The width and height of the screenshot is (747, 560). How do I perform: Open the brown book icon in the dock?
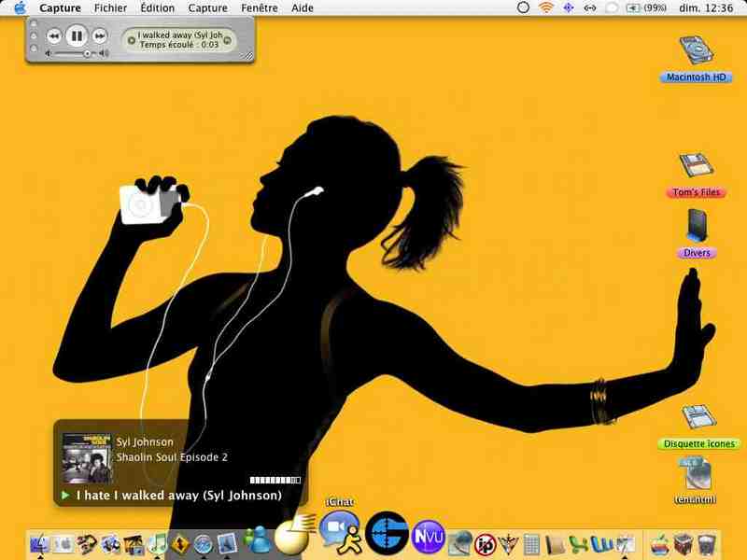click(555, 545)
